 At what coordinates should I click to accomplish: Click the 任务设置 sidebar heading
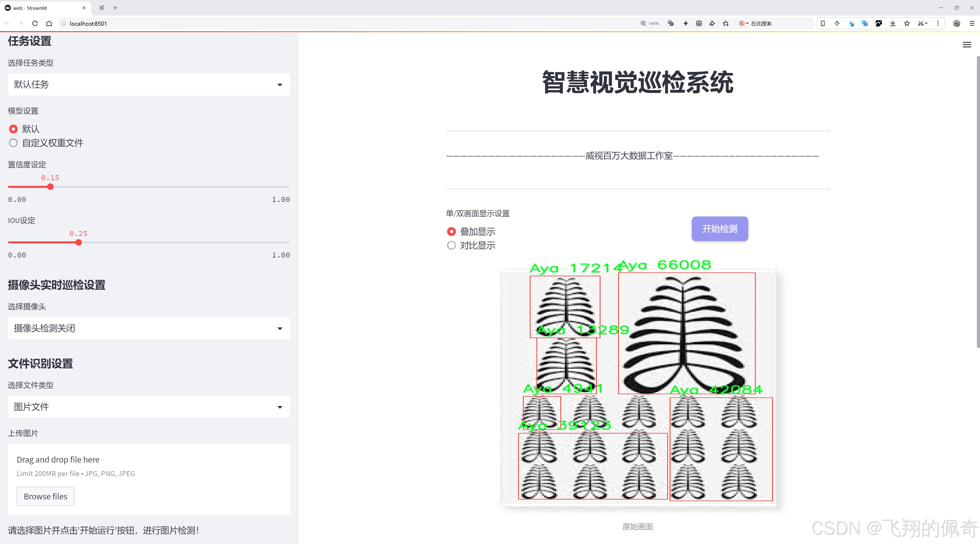point(30,41)
